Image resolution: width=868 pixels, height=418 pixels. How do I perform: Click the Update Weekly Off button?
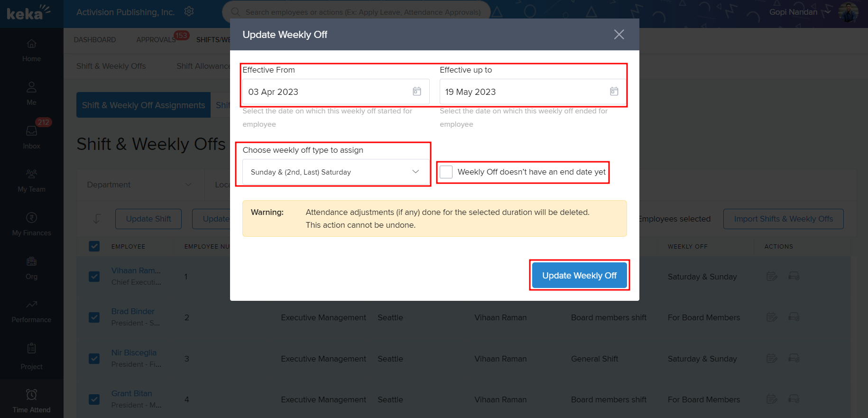579,275
